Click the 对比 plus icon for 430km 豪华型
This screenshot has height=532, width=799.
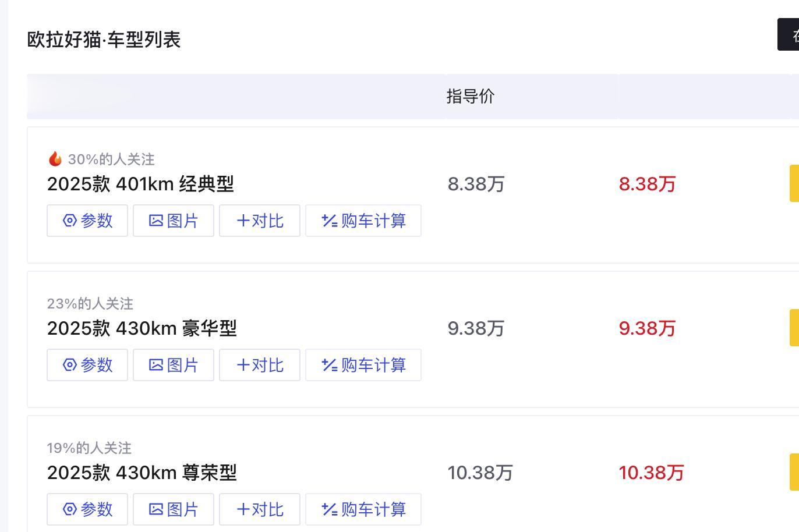243,365
